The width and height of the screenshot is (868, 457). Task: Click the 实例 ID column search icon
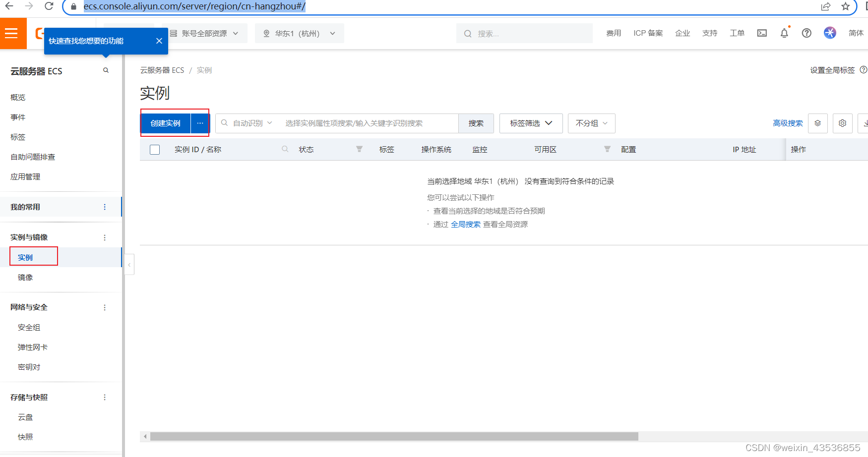click(x=285, y=149)
